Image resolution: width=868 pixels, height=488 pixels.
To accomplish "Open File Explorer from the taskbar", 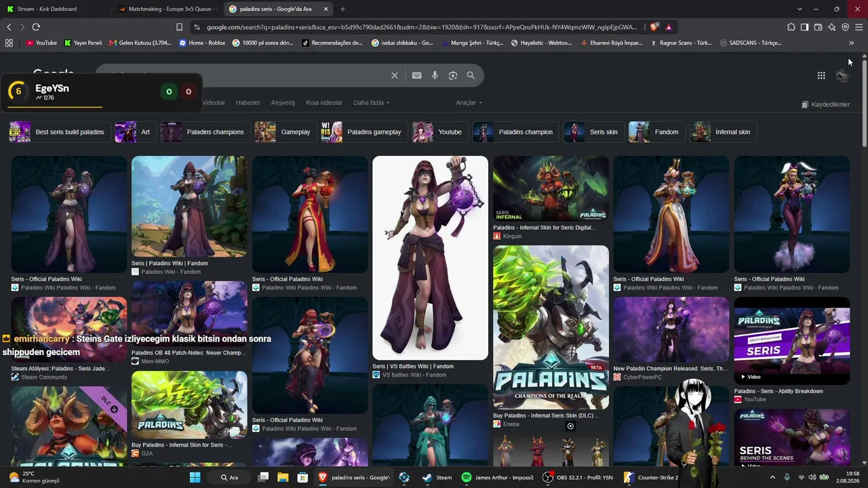I will click(x=283, y=477).
